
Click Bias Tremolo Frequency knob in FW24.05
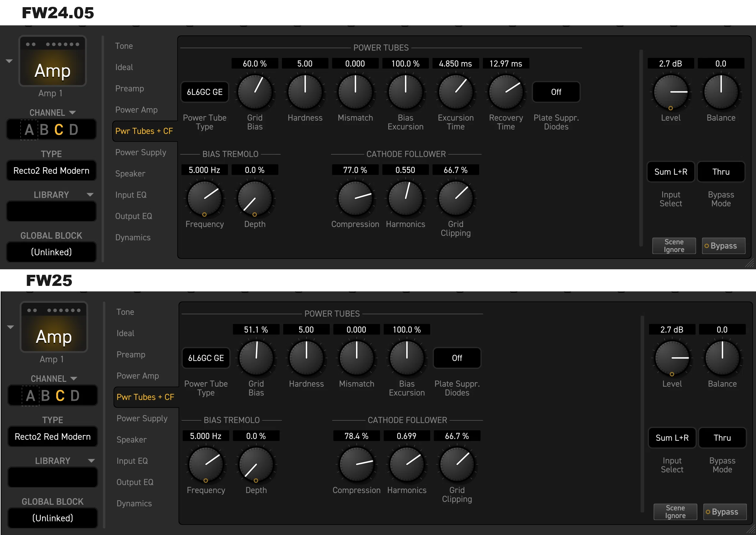click(x=205, y=198)
